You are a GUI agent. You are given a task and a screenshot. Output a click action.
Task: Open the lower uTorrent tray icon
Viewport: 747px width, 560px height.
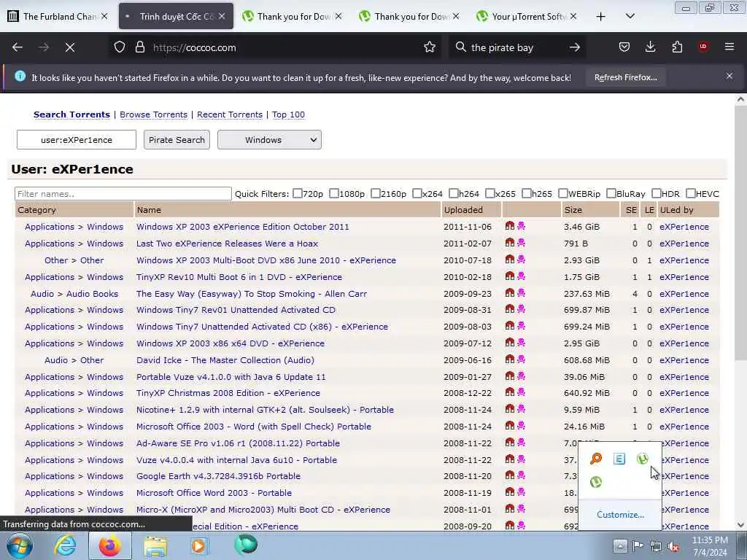(596, 482)
